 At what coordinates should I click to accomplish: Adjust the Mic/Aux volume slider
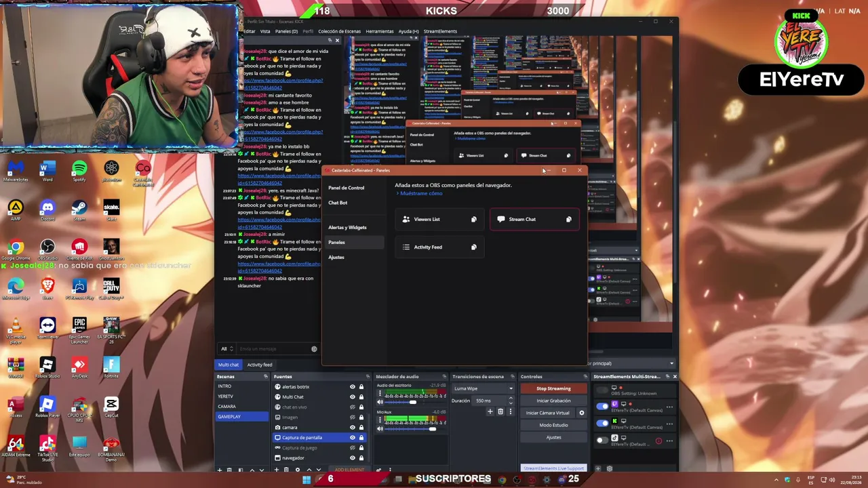pyautogui.click(x=433, y=428)
